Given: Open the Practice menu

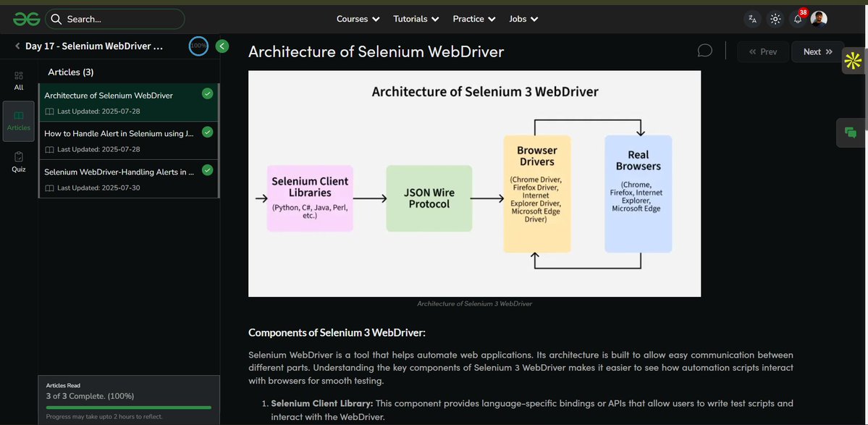Looking at the screenshot, I should coord(473,18).
